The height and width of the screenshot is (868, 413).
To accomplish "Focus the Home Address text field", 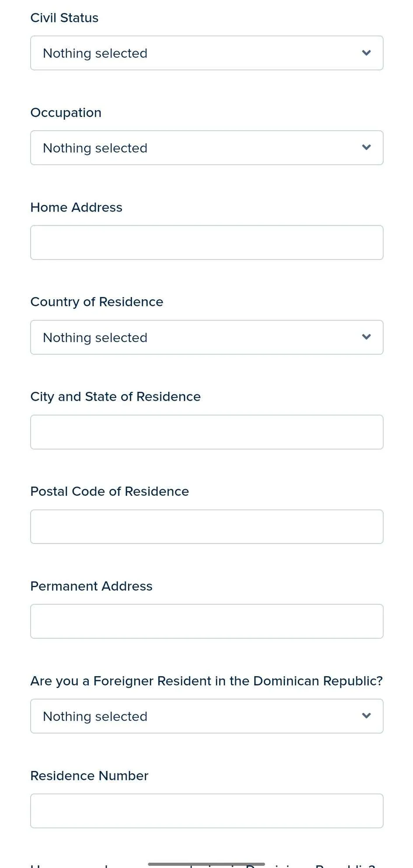I will click(x=206, y=242).
